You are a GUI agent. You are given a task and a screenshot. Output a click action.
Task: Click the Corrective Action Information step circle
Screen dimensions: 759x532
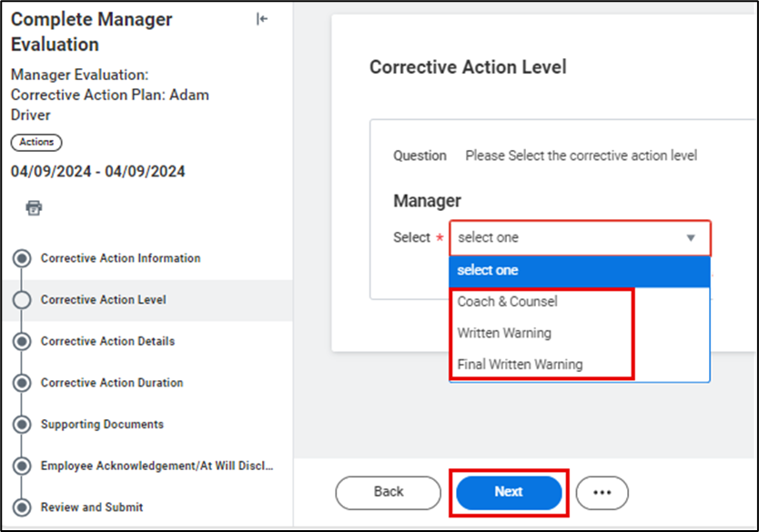click(23, 258)
